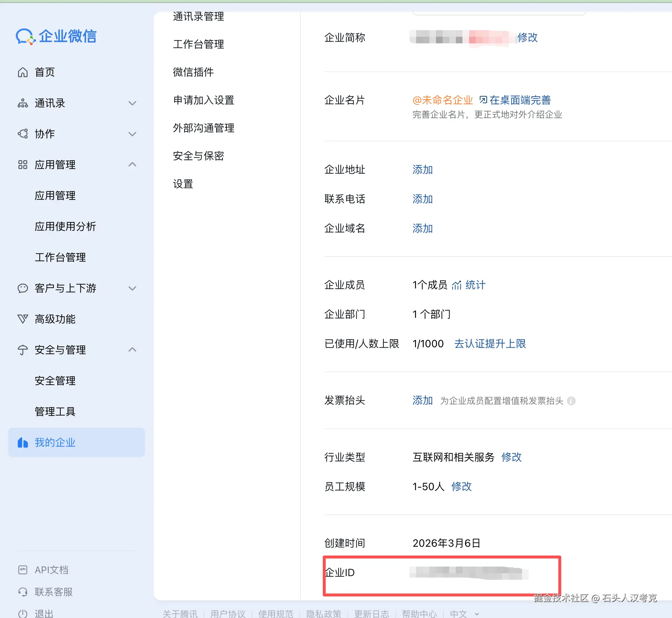
Task: Click the home icon beside 首页
Action: pyautogui.click(x=23, y=72)
